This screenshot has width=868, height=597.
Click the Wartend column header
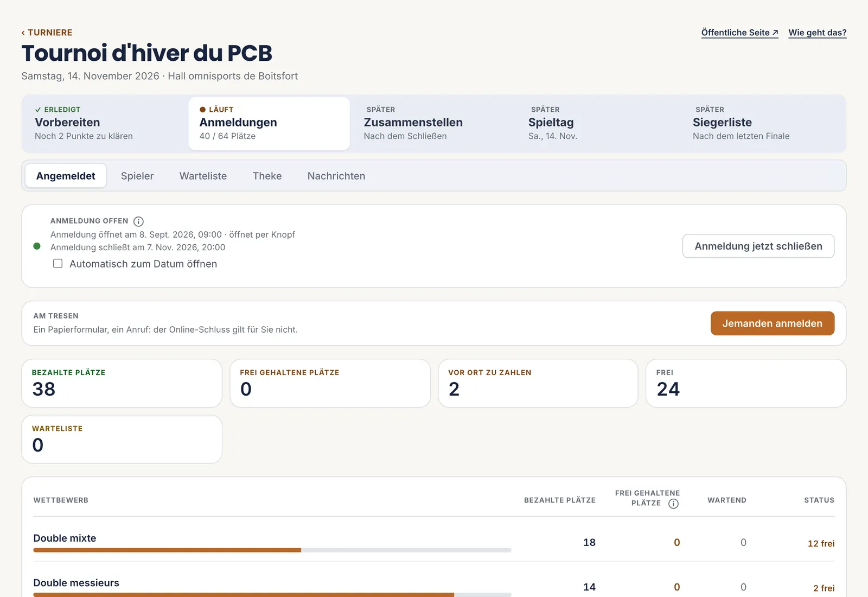tap(727, 500)
